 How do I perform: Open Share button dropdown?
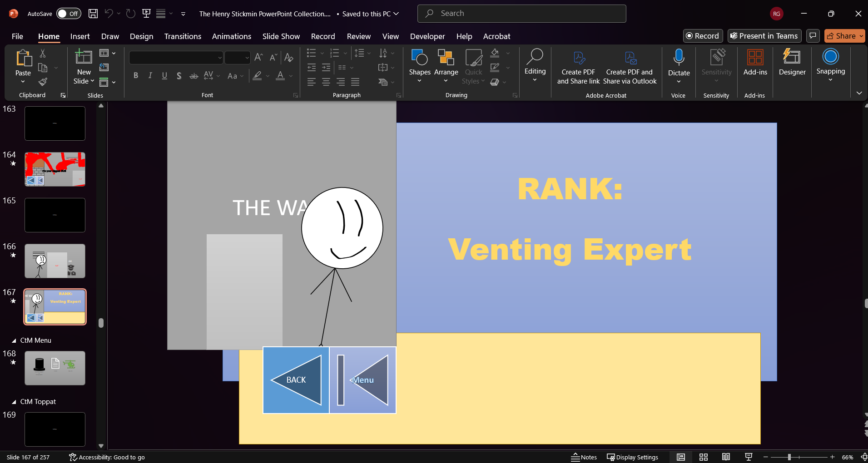tap(861, 36)
